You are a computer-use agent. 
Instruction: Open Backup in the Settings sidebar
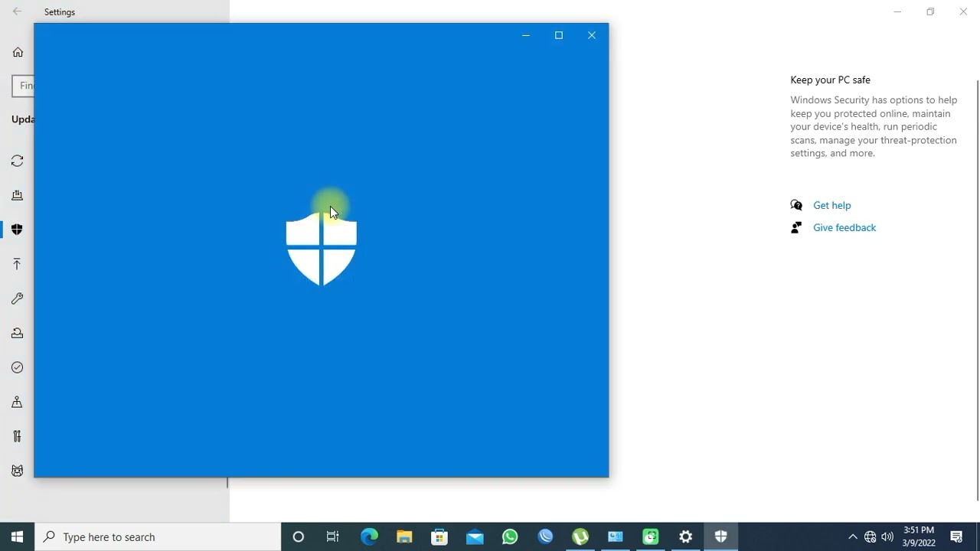coord(17,264)
